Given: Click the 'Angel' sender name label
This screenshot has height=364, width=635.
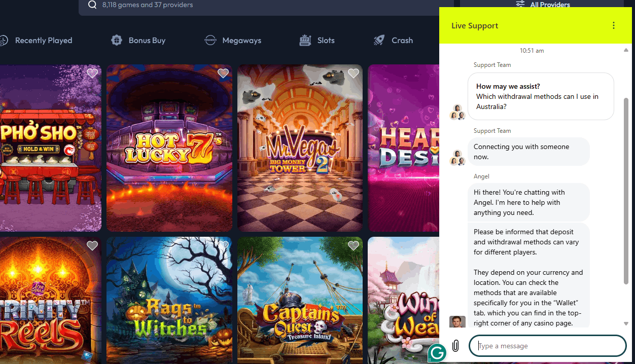Looking at the screenshot, I should tap(481, 176).
